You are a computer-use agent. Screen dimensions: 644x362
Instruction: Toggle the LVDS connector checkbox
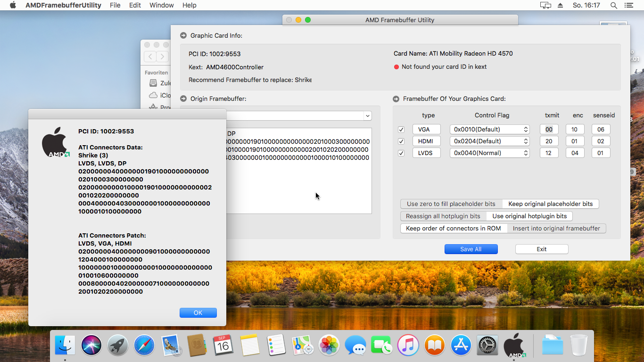coord(401,153)
